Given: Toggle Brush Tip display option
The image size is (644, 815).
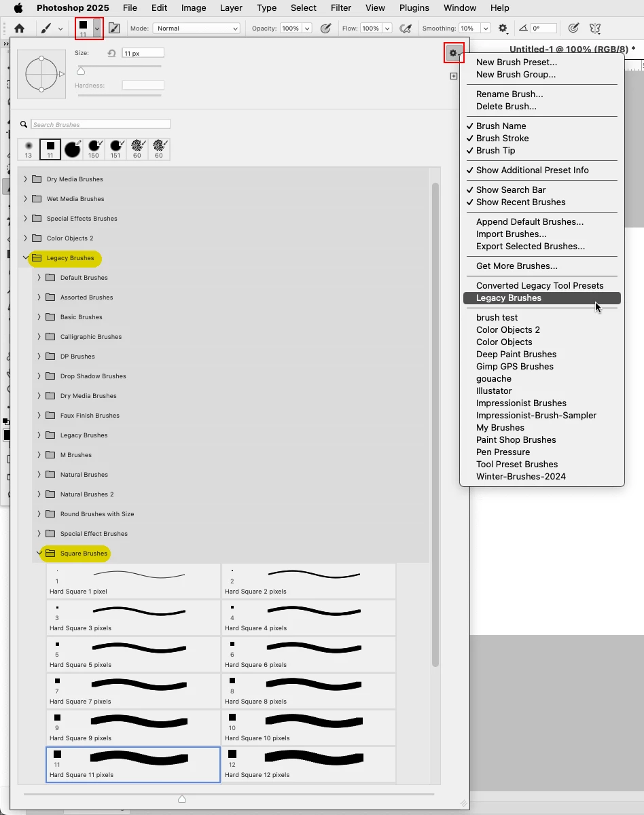Looking at the screenshot, I should pos(495,151).
